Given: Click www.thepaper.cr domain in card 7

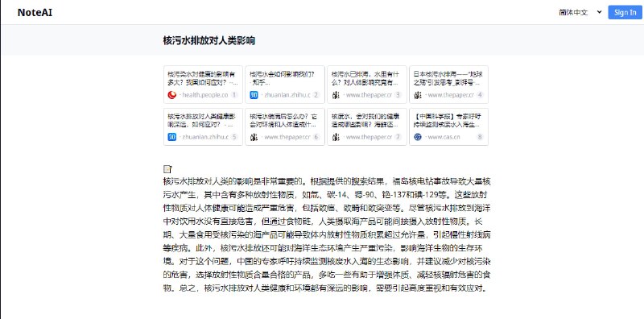Looking at the screenshot, I should coord(369,137).
